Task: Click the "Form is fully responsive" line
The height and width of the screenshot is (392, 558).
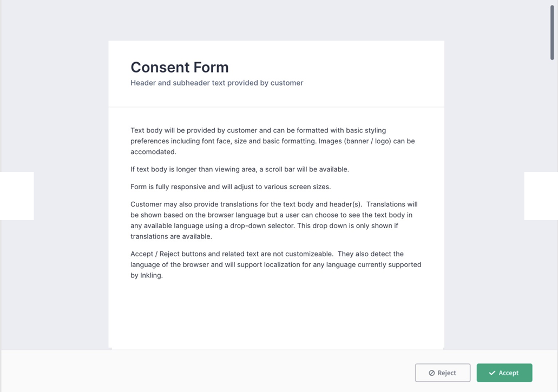Action: click(230, 187)
